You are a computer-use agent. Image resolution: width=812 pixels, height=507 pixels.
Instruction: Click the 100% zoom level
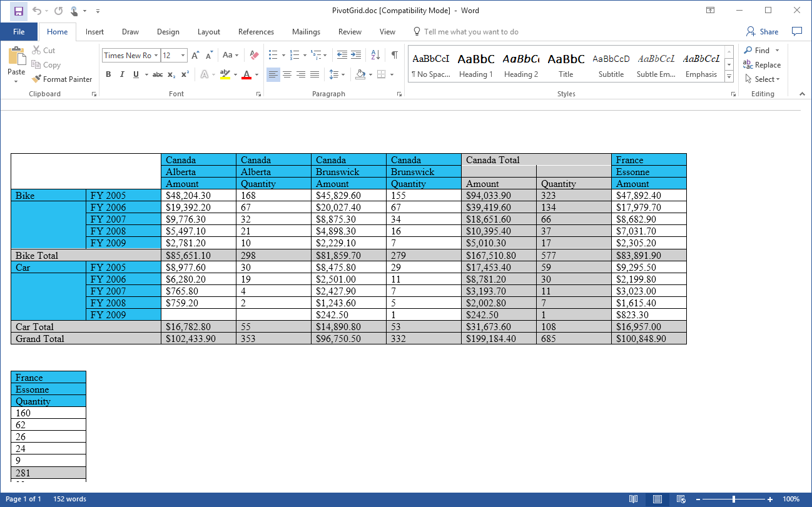(x=791, y=499)
